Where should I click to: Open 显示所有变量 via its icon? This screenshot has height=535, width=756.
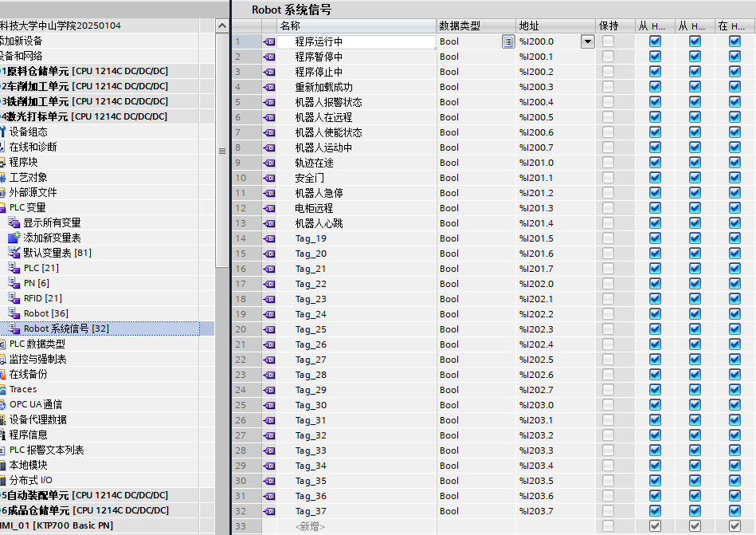14,222
